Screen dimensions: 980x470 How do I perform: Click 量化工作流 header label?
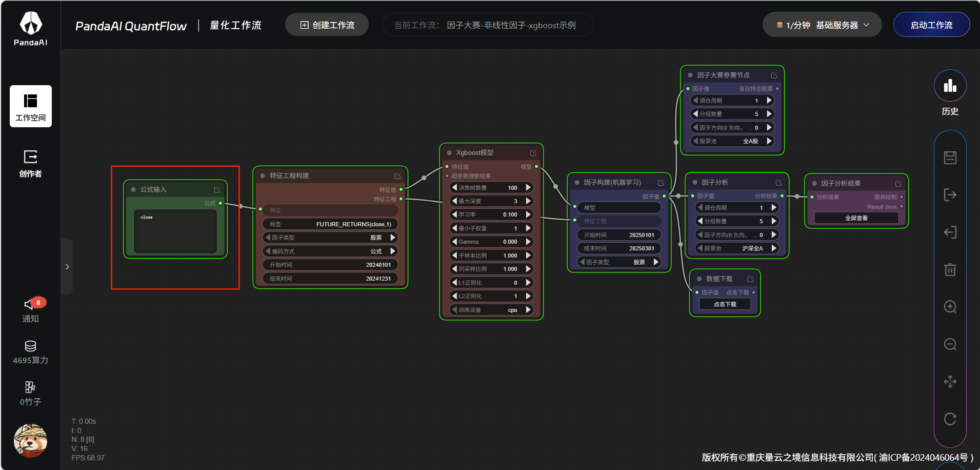[235, 25]
